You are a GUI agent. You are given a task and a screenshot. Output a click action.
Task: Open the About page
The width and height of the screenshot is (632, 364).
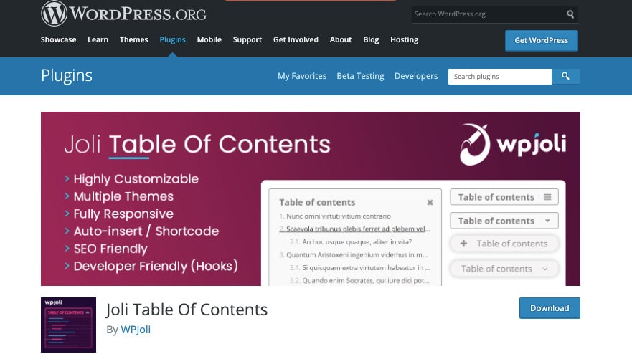[341, 39]
